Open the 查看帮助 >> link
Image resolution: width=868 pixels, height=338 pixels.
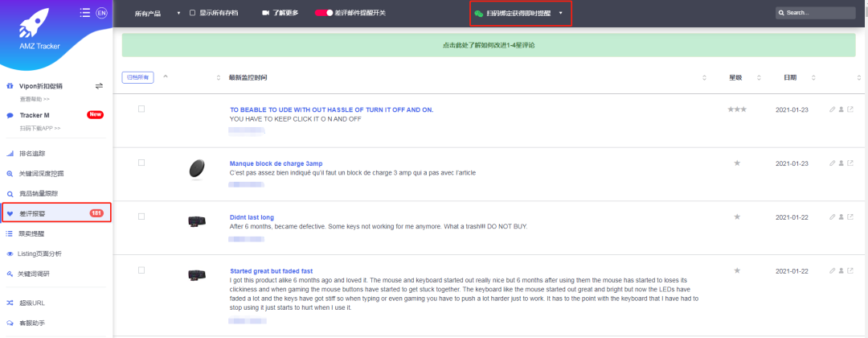pyautogui.click(x=35, y=99)
